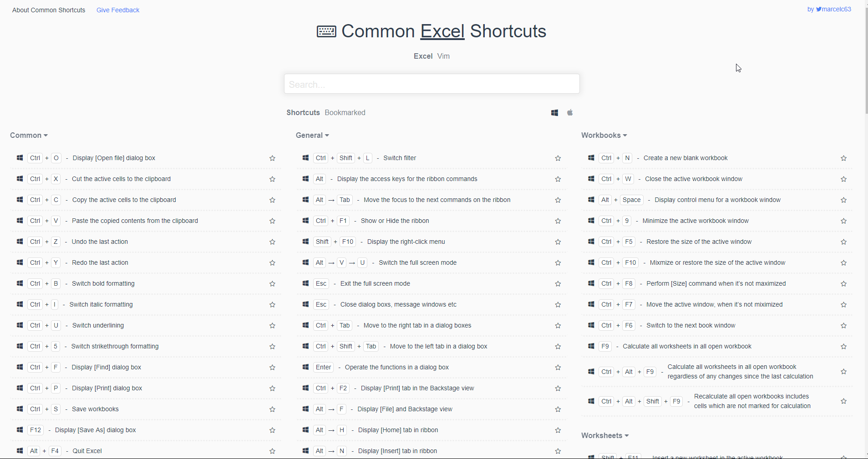This screenshot has width=868, height=459.
Task: Star the Display [Save As] dialog box shortcut
Action: pos(272,430)
